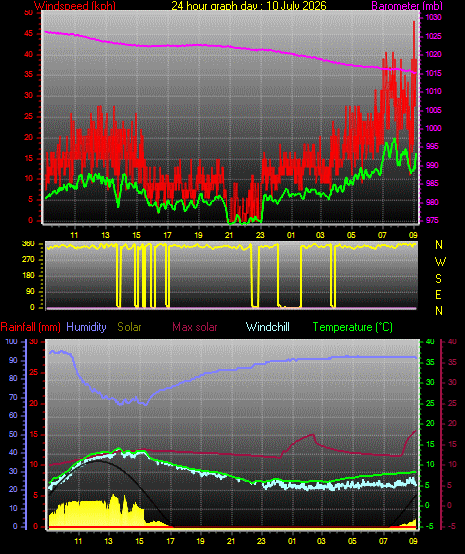The height and width of the screenshot is (554, 465).
Task: Click the 270 degree direction scale value
Action: click(x=28, y=259)
